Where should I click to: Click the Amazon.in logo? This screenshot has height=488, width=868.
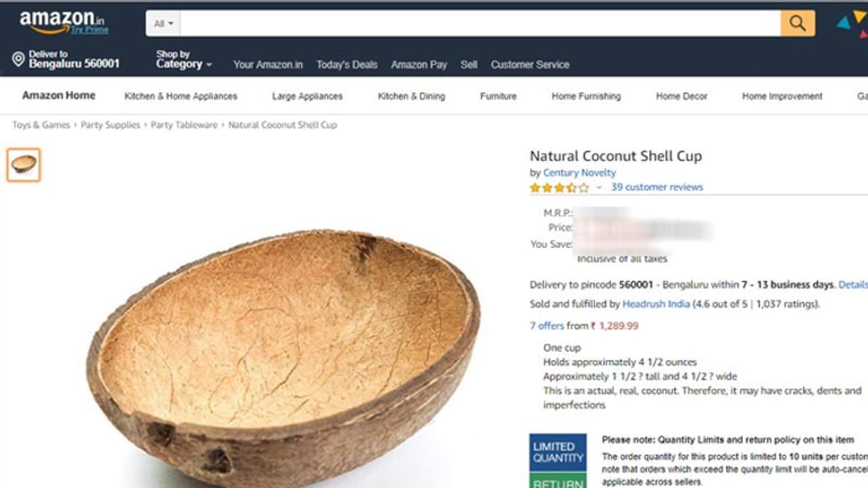[64, 22]
